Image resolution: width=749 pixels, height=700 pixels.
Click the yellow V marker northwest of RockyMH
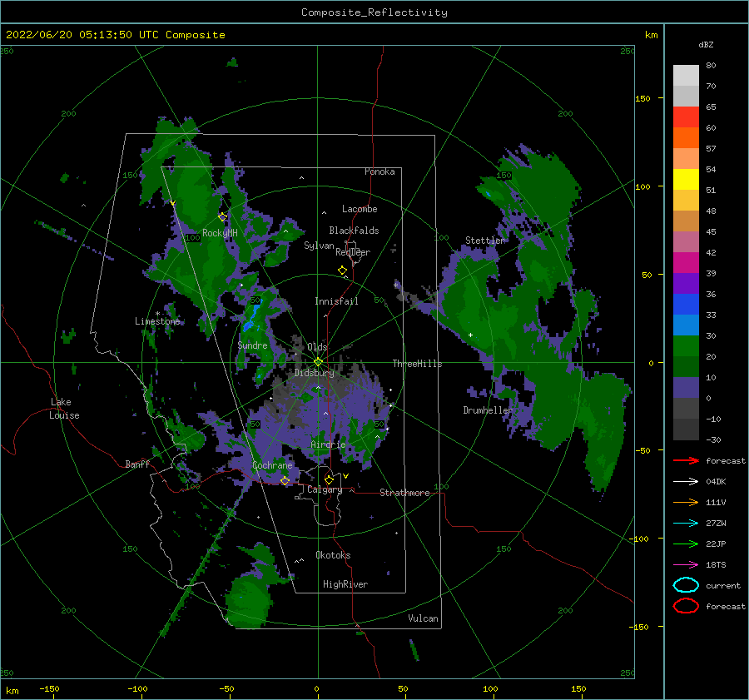point(173,203)
